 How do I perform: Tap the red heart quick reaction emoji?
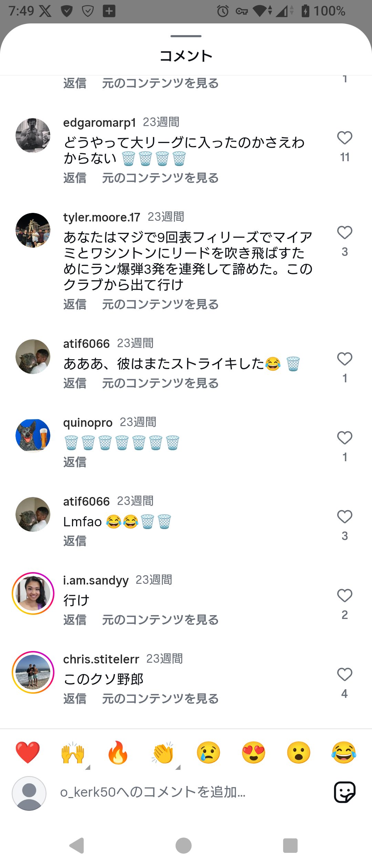[x=28, y=753]
